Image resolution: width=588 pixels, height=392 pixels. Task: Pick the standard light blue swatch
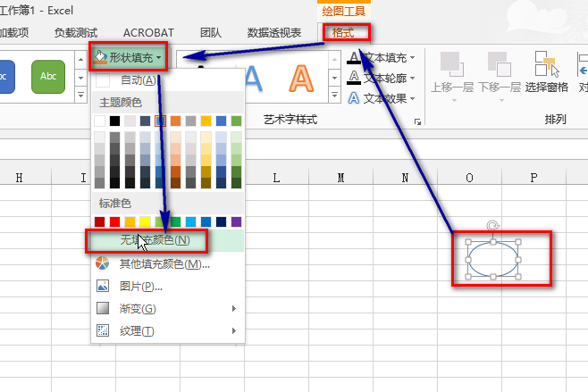pos(190,221)
